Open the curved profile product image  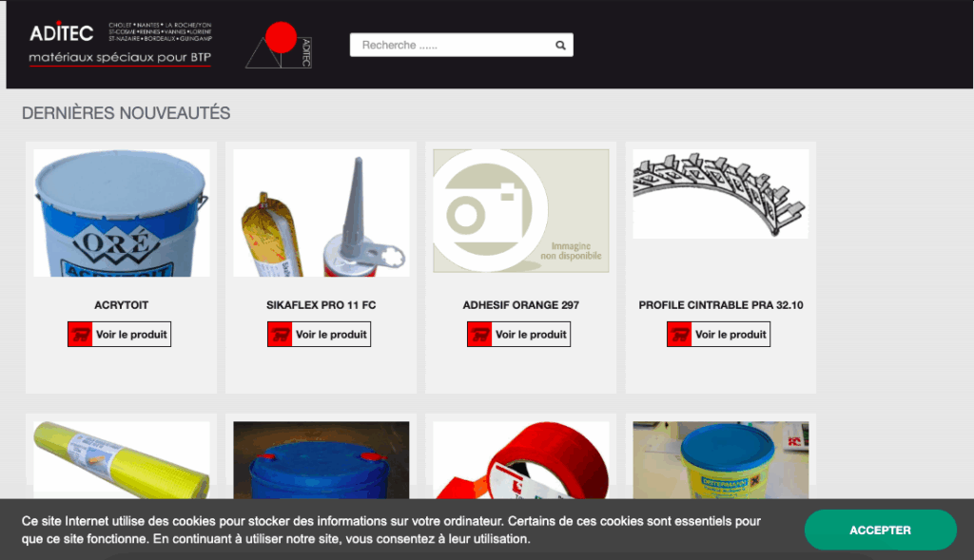[x=720, y=194]
